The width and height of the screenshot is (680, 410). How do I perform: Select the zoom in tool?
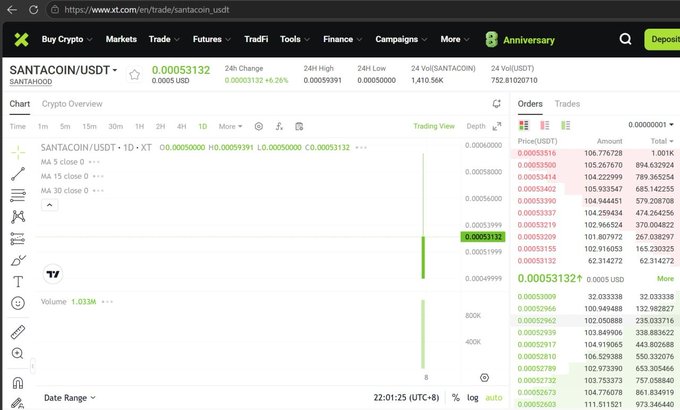click(18, 354)
